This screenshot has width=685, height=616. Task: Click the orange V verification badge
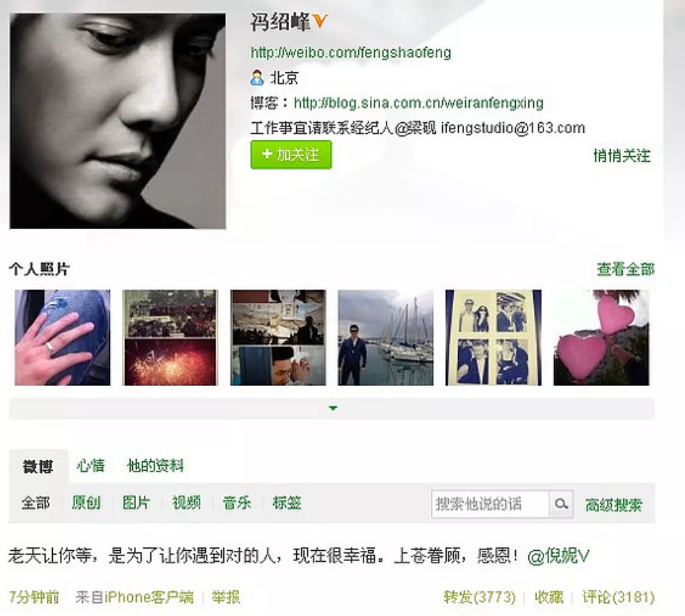click(x=320, y=21)
